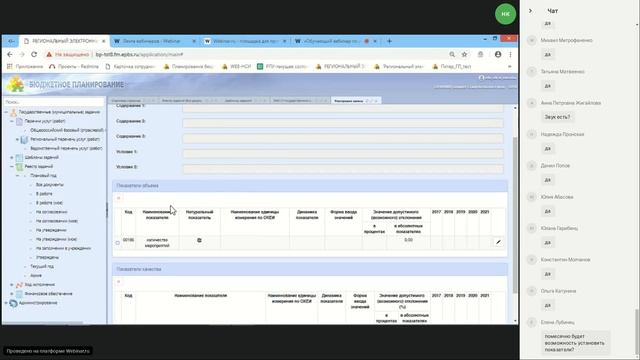Click user account icon in app header

pyautogui.click(x=481, y=78)
